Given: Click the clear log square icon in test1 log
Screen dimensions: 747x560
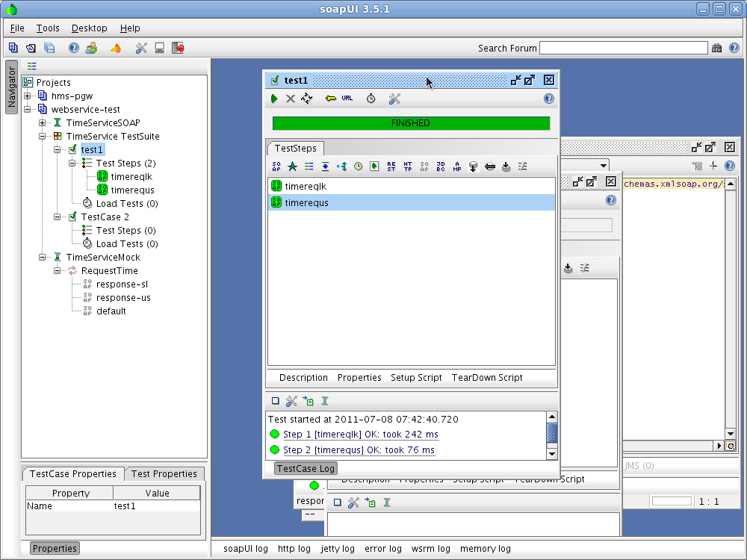Looking at the screenshot, I should click(x=276, y=401).
